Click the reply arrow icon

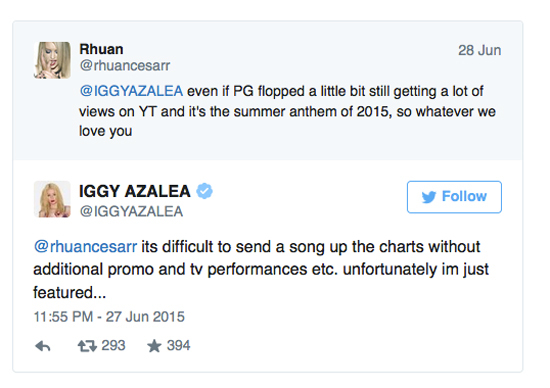pyautogui.click(x=43, y=346)
